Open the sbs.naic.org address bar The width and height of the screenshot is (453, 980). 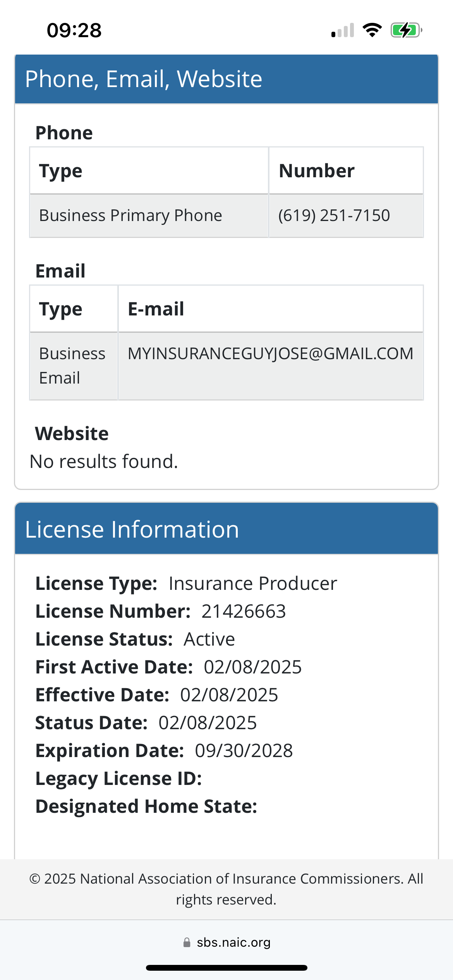coord(233,942)
